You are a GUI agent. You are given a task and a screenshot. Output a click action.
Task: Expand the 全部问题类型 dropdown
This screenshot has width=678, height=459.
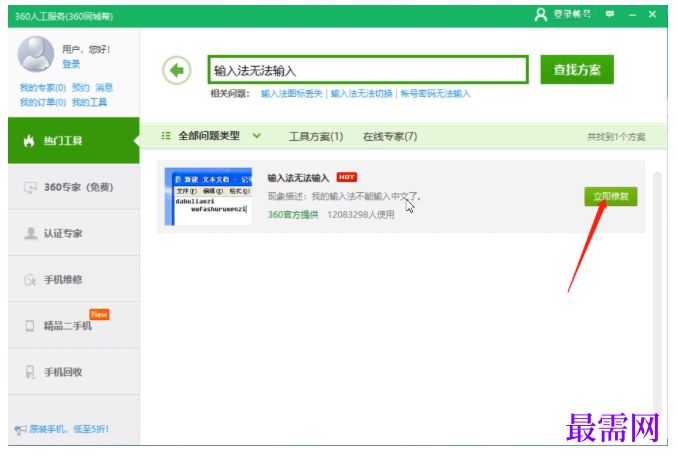tap(211, 136)
